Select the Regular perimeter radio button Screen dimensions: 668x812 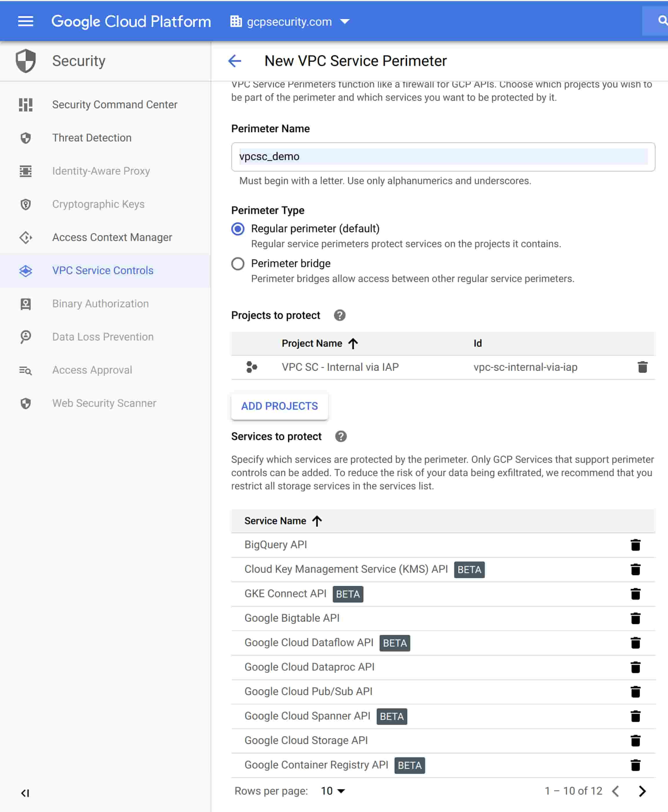[x=238, y=229]
